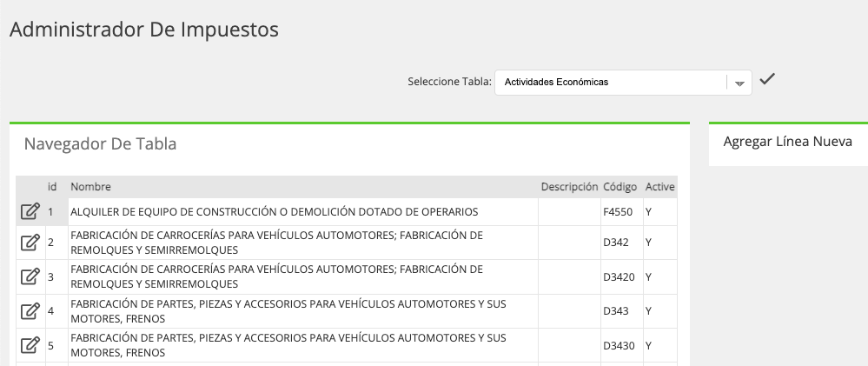Click the Actividades Económicas combo box
Image resolution: width=868 pixels, height=366 pixels.
623,83
